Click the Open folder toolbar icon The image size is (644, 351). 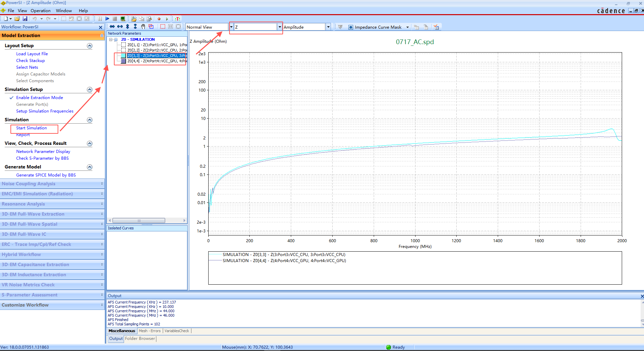17,19
